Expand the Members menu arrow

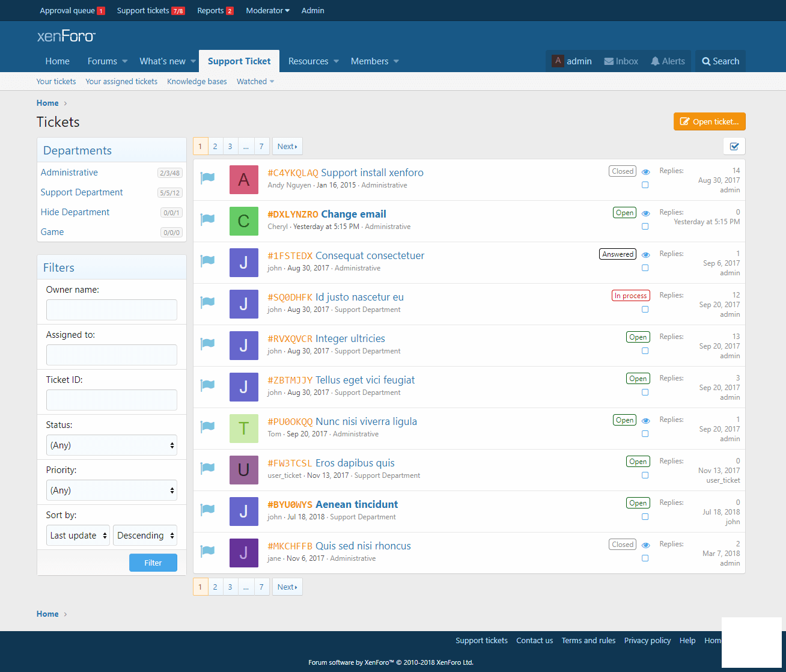(397, 61)
